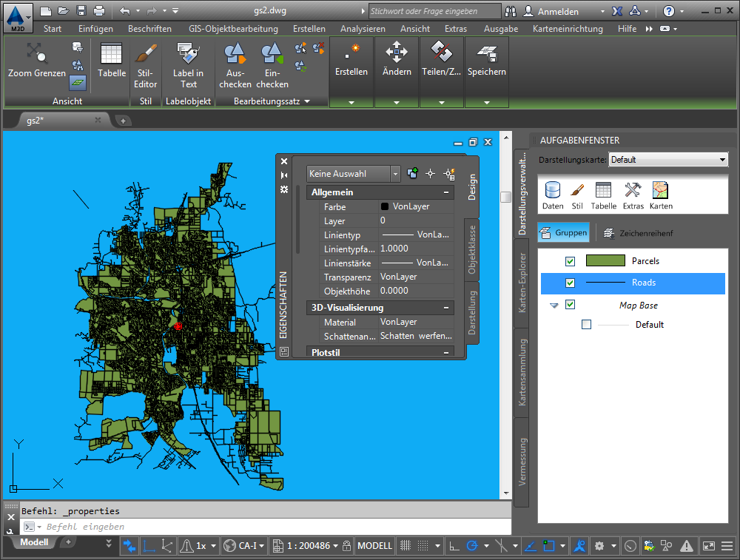The height and width of the screenshot is (560, 740).
Task: Enable the Default layer checkbox
Action: [587, 325]
